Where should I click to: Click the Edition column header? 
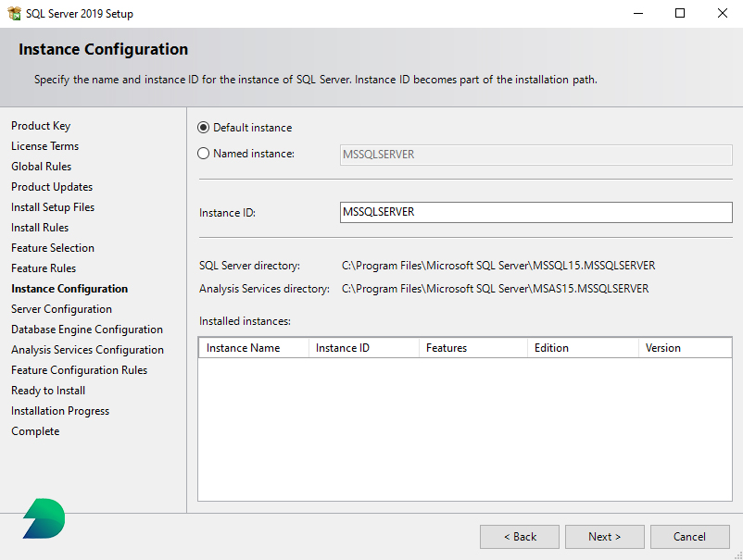(x=551, y=347)
